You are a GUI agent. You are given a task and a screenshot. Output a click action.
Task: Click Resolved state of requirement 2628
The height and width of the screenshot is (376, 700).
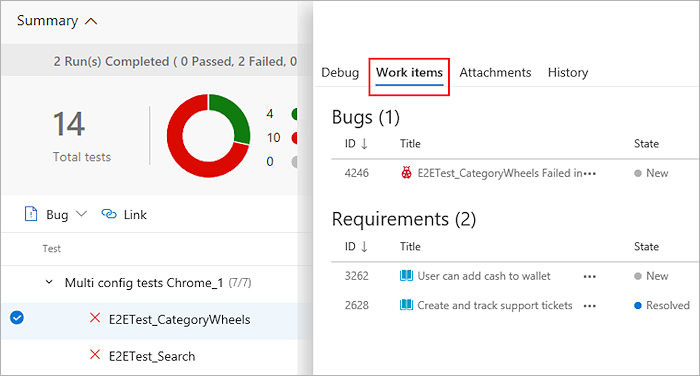662,305
